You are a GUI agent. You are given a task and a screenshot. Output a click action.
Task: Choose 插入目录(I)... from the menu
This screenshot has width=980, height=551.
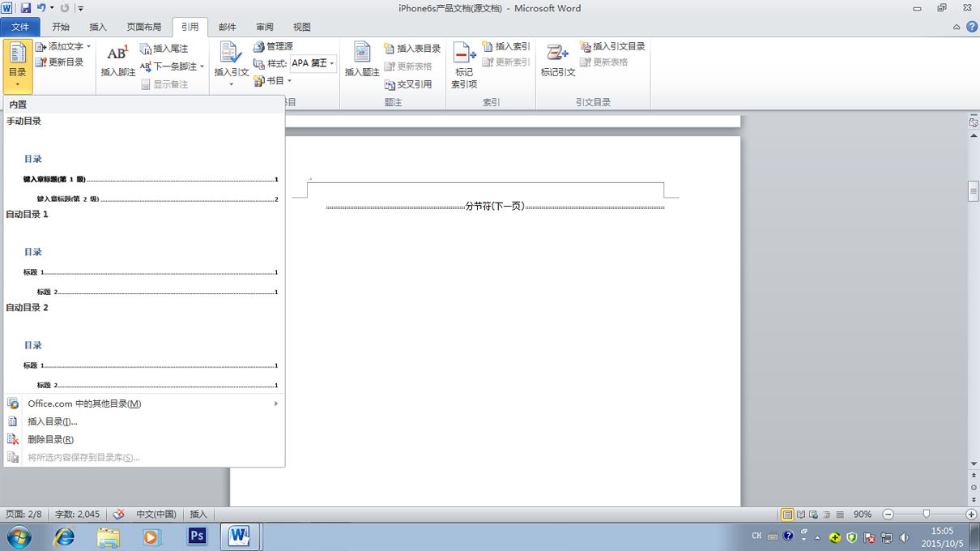tap(144, 421)
